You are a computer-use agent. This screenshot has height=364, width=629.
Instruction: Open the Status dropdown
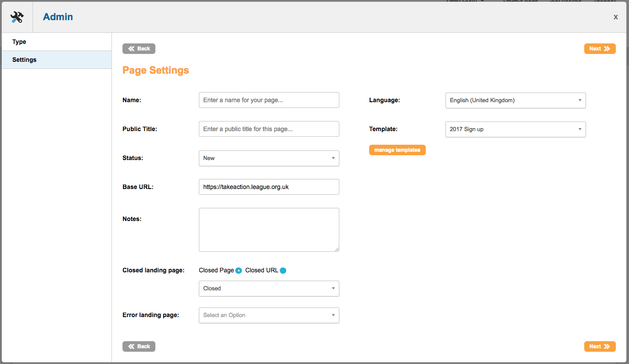(x=269, y=158)
